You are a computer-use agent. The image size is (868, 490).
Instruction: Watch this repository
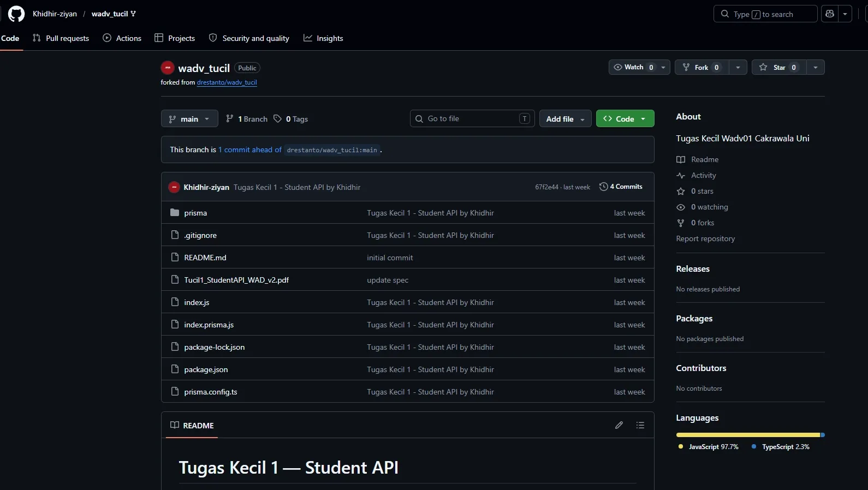(x=633, y=67)
